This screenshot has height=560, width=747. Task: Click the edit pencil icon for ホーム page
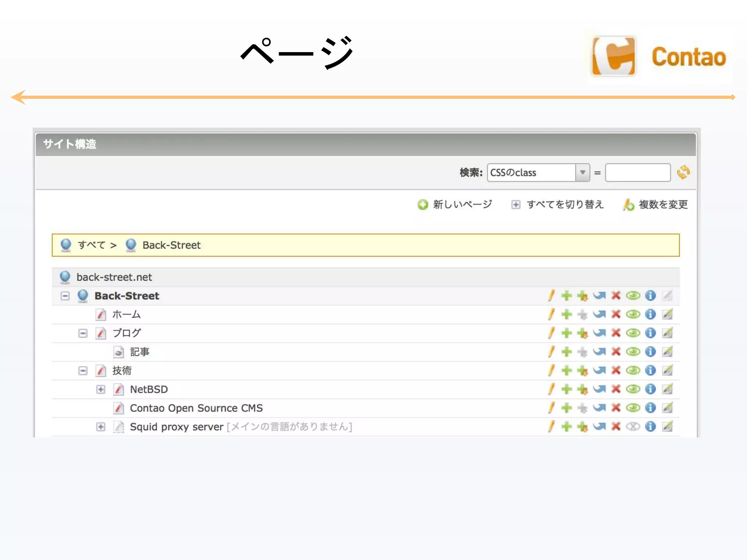click(551, 314)
